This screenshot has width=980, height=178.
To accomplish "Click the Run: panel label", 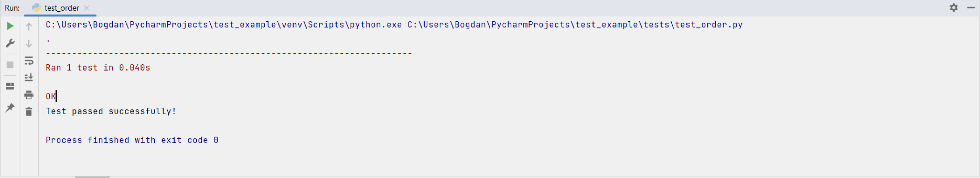I will [x=12, y=8].
